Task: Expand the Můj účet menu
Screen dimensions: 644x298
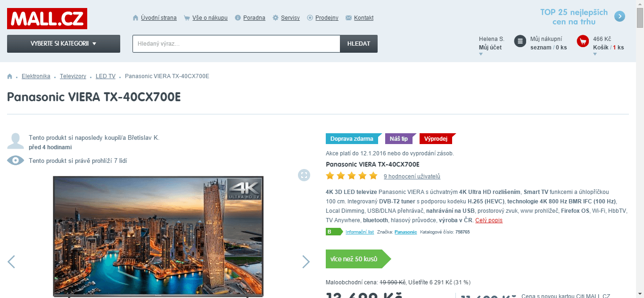Action: (481, 54)
